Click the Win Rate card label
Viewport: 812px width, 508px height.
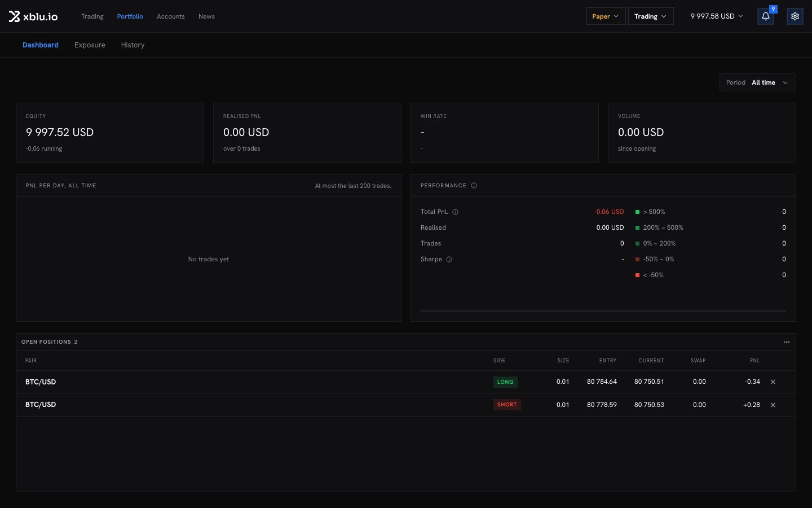[433, 116]
